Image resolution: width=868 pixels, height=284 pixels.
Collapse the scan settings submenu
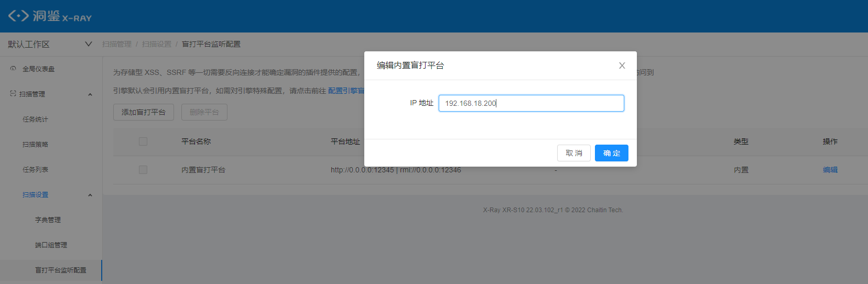click(x=90, y=195)
